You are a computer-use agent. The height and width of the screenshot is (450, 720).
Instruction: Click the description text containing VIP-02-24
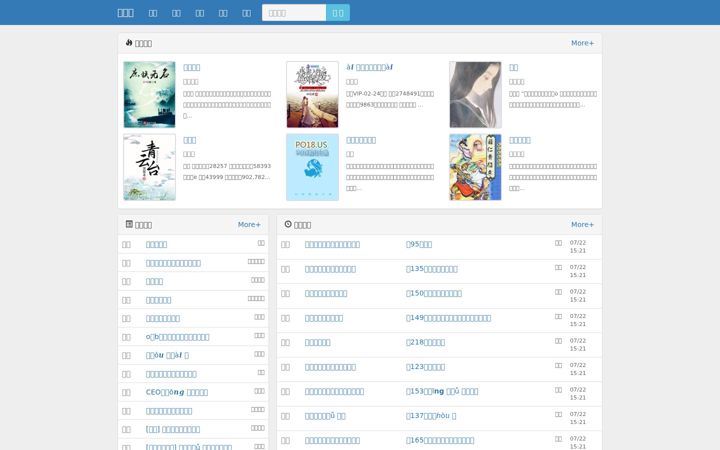pyautogui.click(x=390, y=99)
